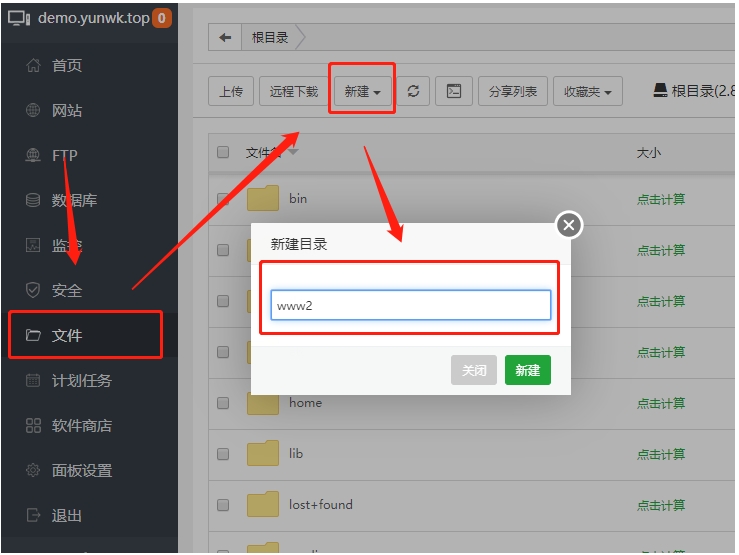Click the back arrow navigation icon

click(x=225, y=37)
